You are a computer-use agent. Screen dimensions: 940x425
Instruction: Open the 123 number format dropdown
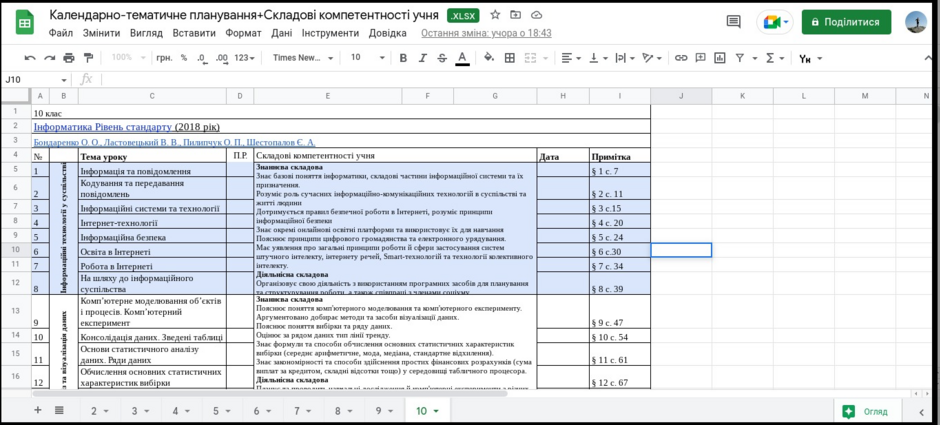tap(245, 58)
